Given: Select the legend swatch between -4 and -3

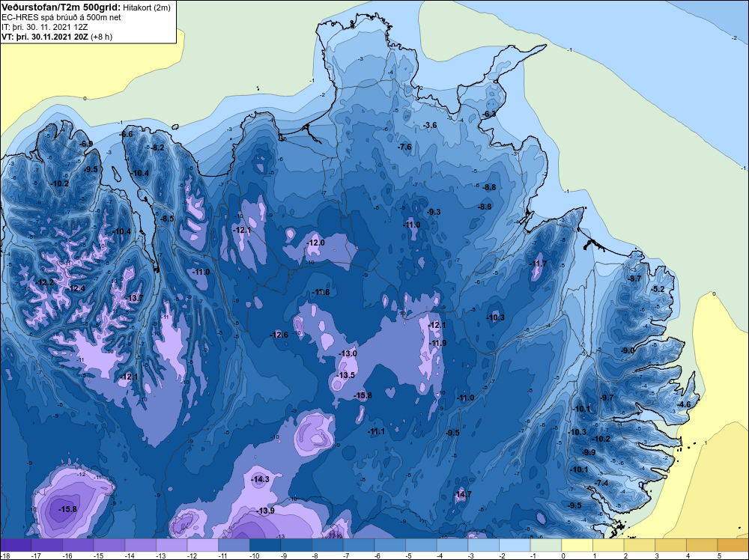Looking at the screenshot, I should (x=452, y=545).
